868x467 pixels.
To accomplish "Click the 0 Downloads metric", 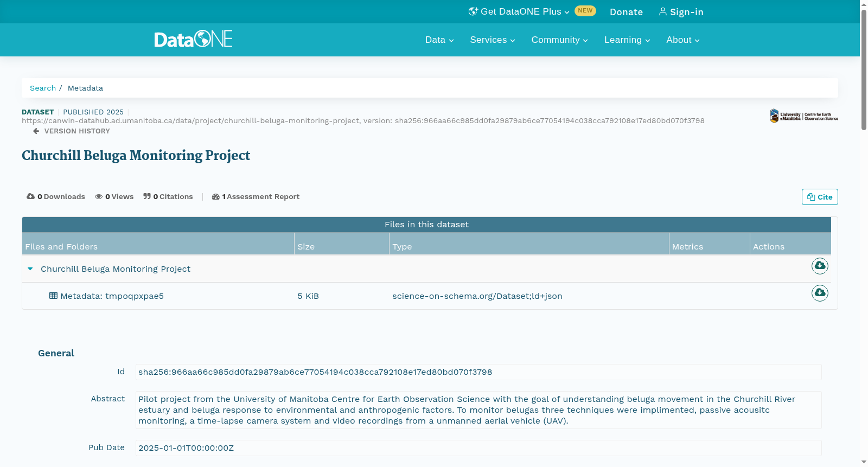I will [56, 196].
